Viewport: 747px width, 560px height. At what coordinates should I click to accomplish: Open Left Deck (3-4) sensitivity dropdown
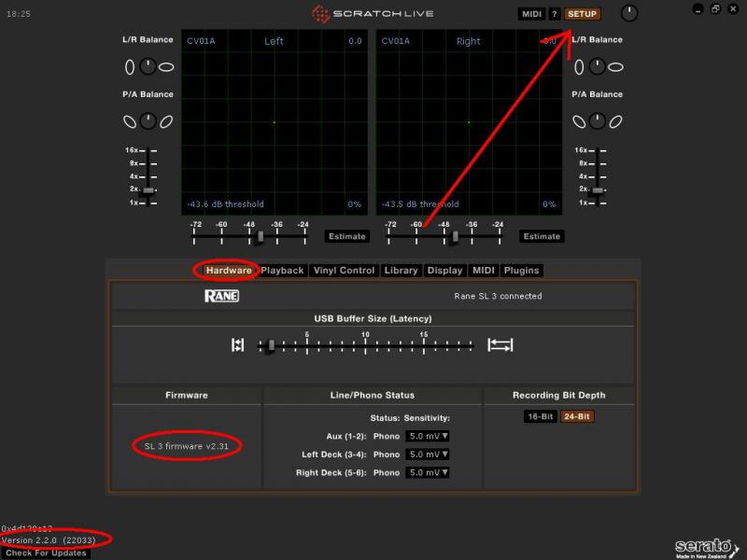click(x=428, y=455)
